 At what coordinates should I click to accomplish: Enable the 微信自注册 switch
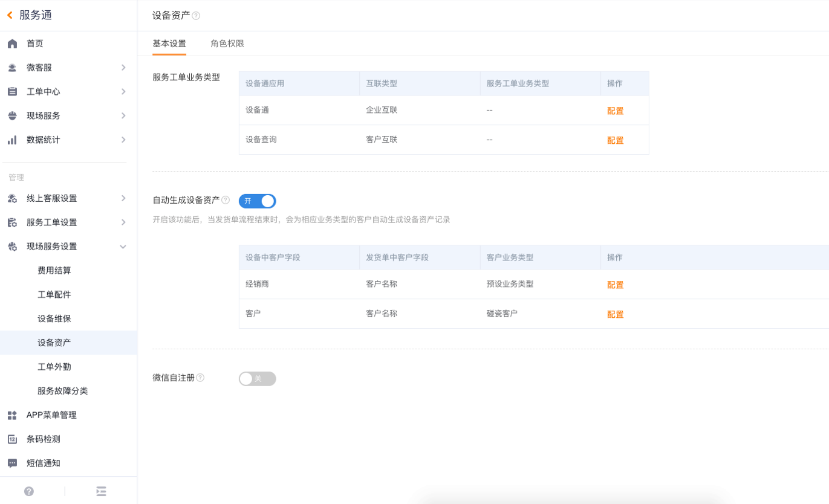258,379
